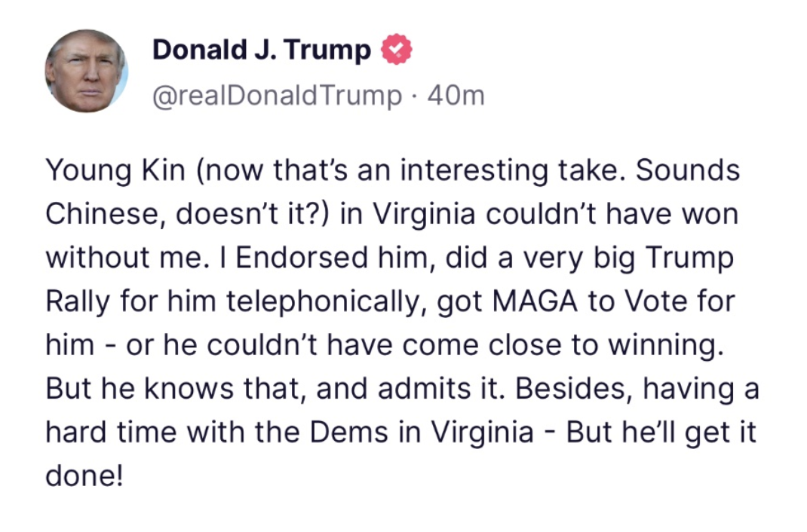
Task: Click the @realDonaldTrump handle
Action: pyautogui.click(x=278, y=96)
